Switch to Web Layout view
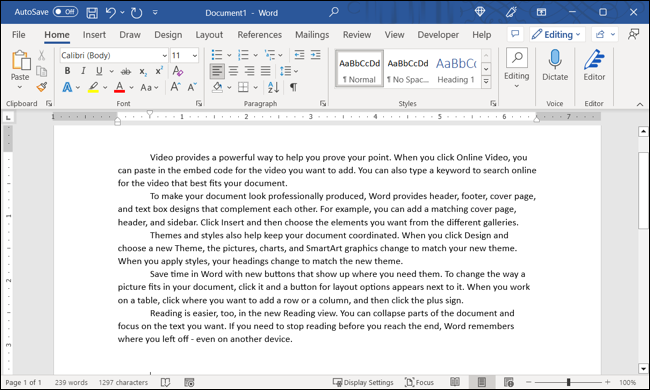Viewport: 650px width, 390px height. [x=509, y=382]
